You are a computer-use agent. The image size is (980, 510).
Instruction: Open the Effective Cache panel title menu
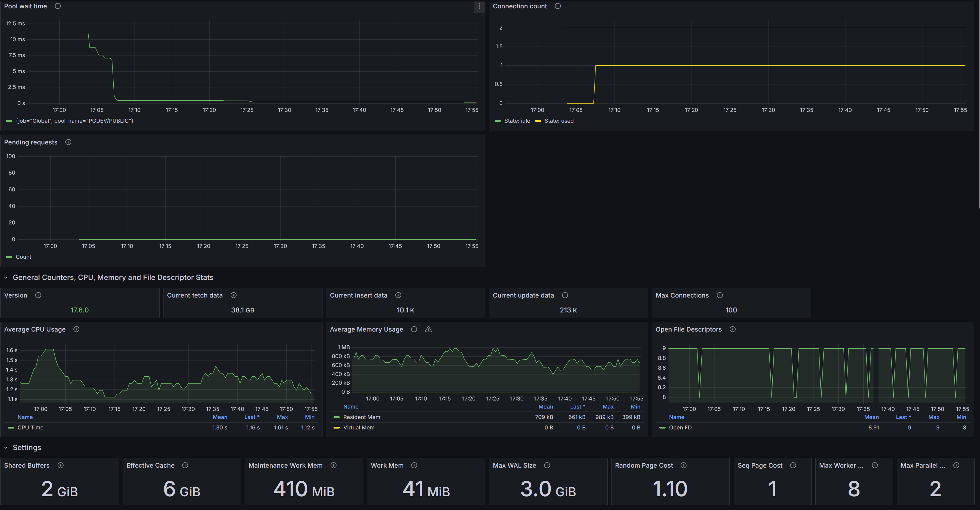[x=150, y=465]
